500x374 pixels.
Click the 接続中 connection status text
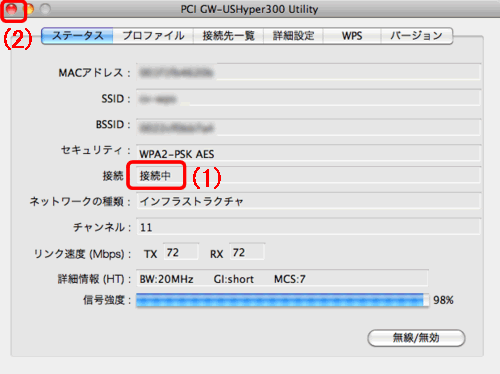point(155,175)
